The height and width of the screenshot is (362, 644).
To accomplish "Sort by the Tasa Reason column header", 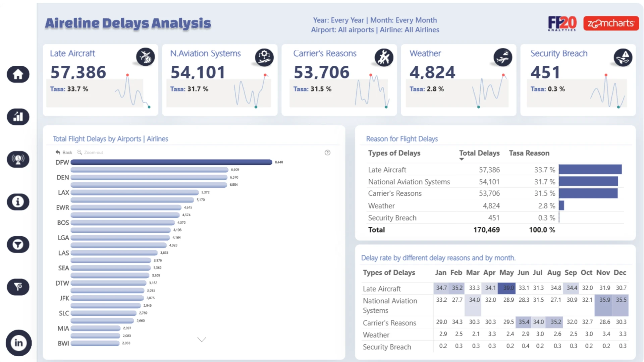I will [x=529, y=153].
